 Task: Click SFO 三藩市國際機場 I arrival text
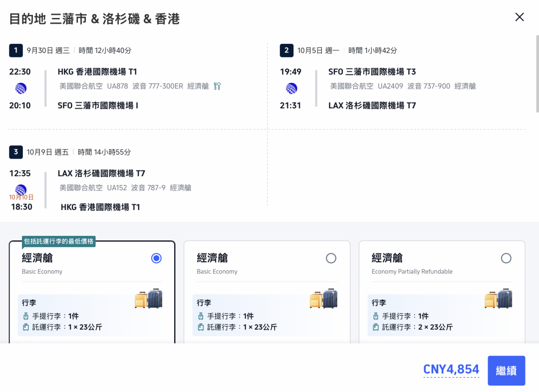[98, 105]
